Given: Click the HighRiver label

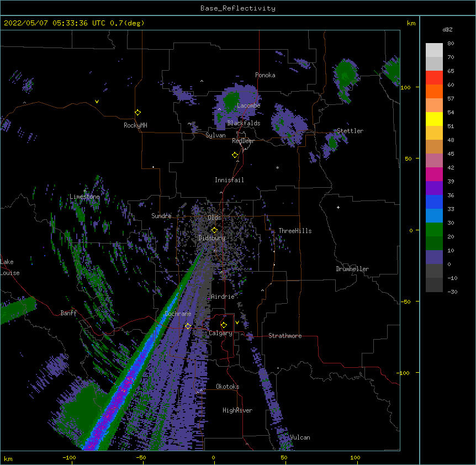Looking at the screenshot, I should click(x=237, y=410).
